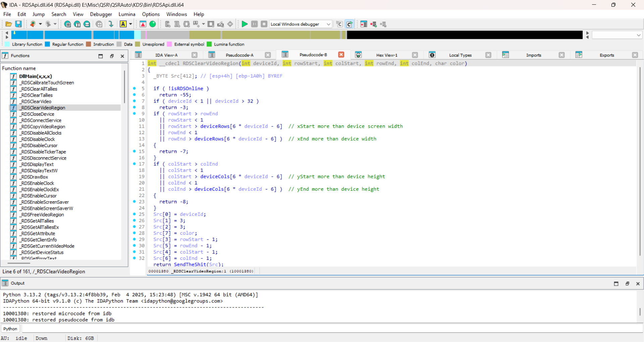Select _RDSGetDeviceStatus in the function list
This screenshot has width=644, height=342.
coord(41,252)
